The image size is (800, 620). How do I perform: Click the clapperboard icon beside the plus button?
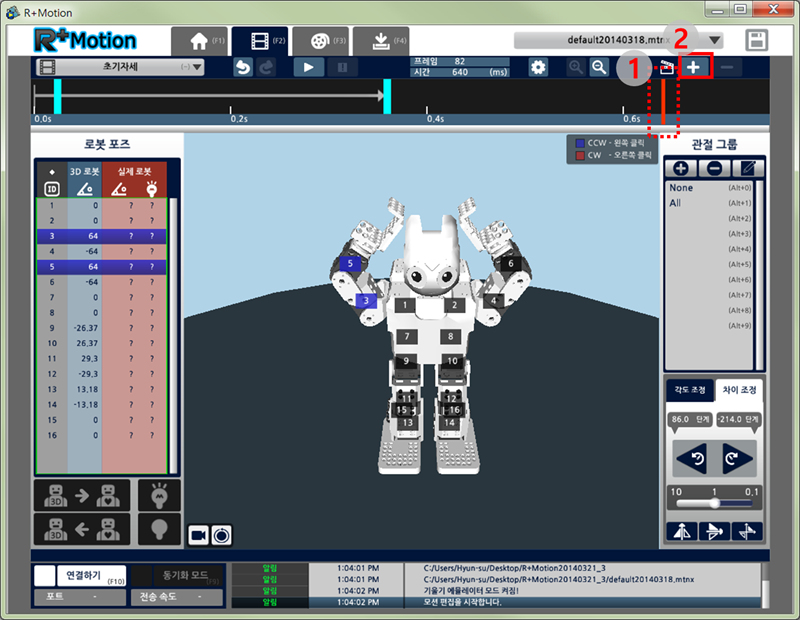click(666, 67)
